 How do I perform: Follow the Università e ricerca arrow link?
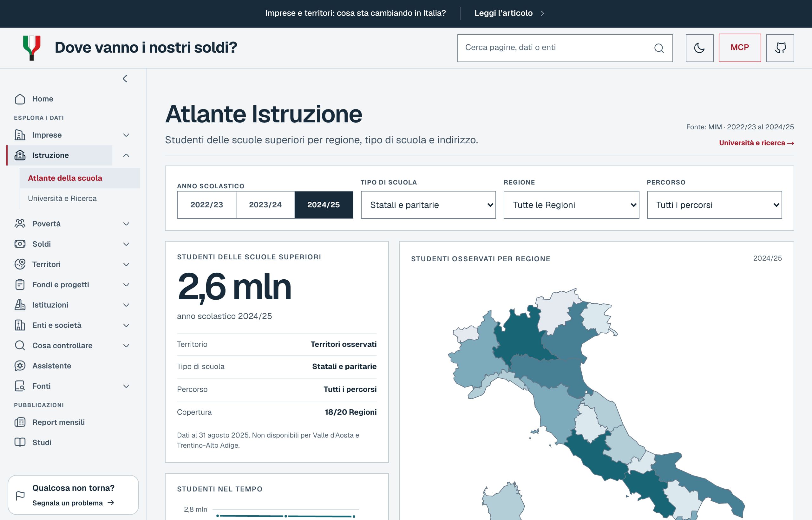point(756,143)
